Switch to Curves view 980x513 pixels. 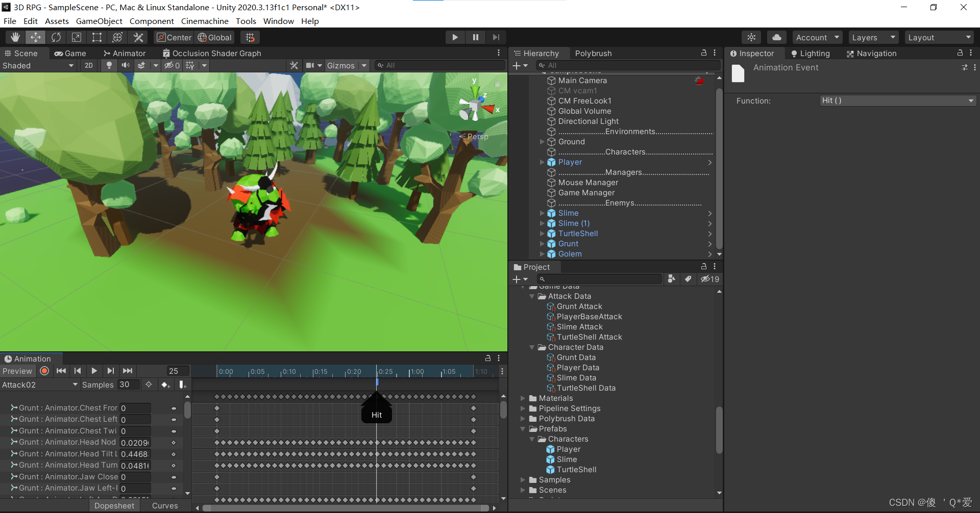tap(165, 506)
